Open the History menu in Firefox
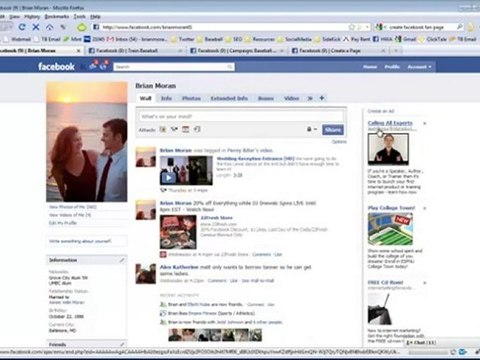This screenshot has width=480, height=360. coord(32,16)
